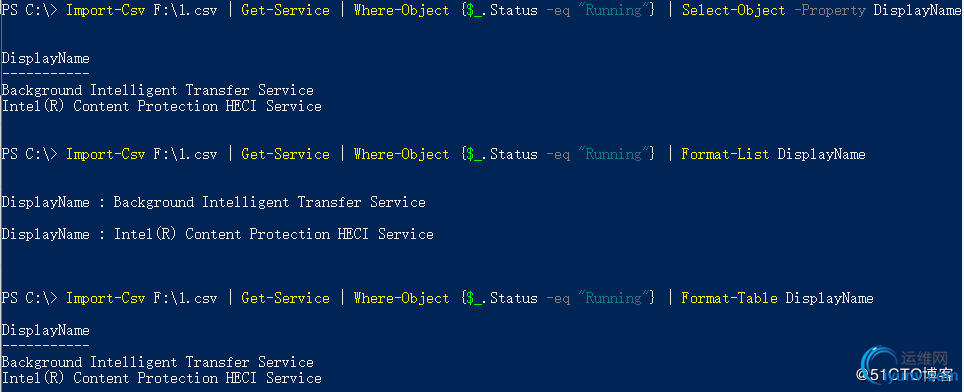This screenshot has height=392, width=964.
Task: Click Get-Service in the second command line
Action: coord(285,154)
